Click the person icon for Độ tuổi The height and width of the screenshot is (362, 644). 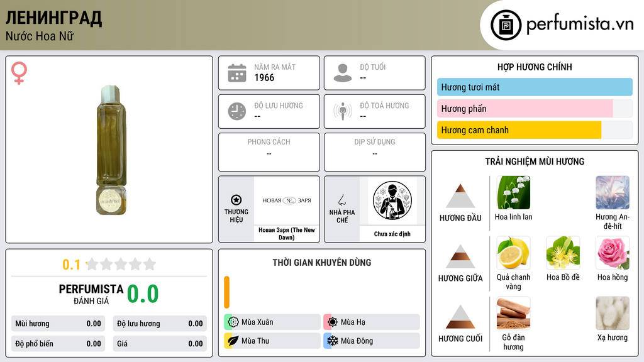[x=343, y=73]
